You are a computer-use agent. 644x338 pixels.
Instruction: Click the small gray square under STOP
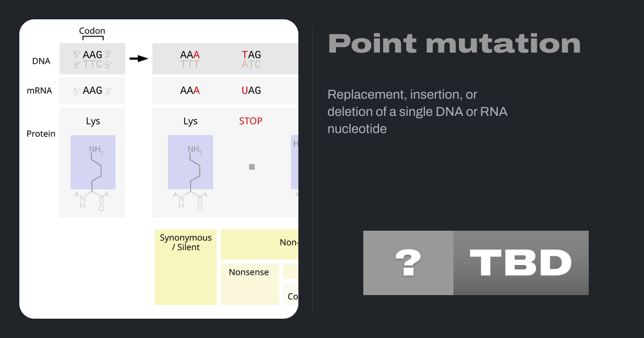(252, 167)
